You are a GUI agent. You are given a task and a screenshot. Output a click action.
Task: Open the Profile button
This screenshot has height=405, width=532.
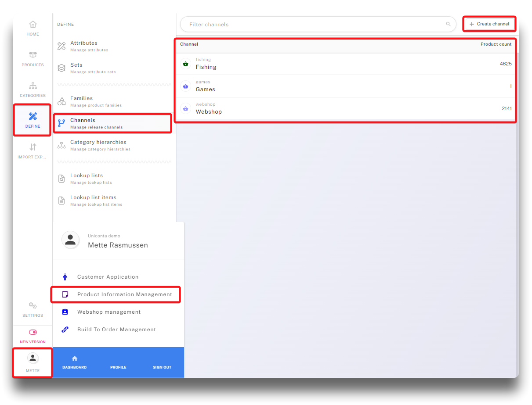[x=118, y=367]
